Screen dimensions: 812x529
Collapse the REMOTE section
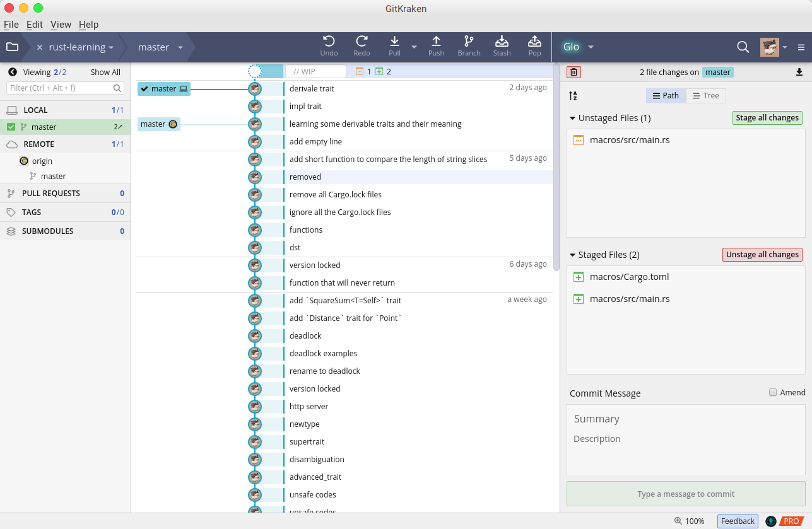(65, 144)
